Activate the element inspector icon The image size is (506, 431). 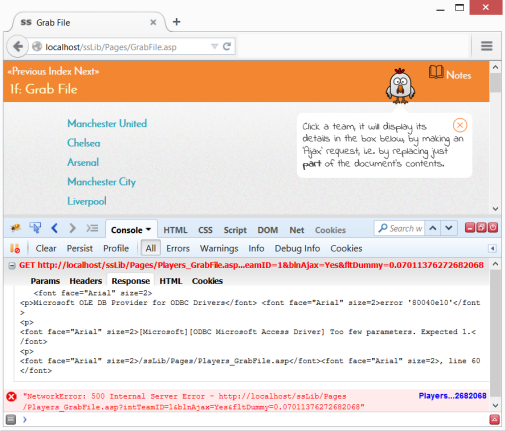pyautogui.click(x=35, y=228)
